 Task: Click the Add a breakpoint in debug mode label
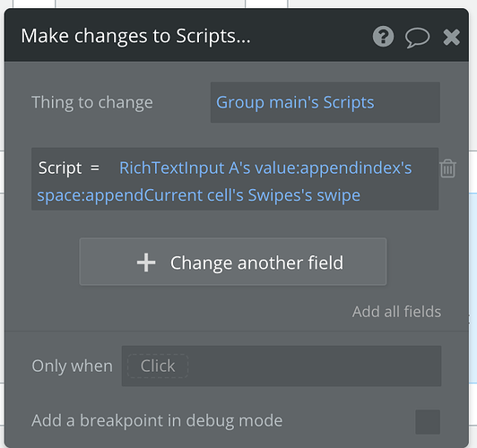point(157,421)
